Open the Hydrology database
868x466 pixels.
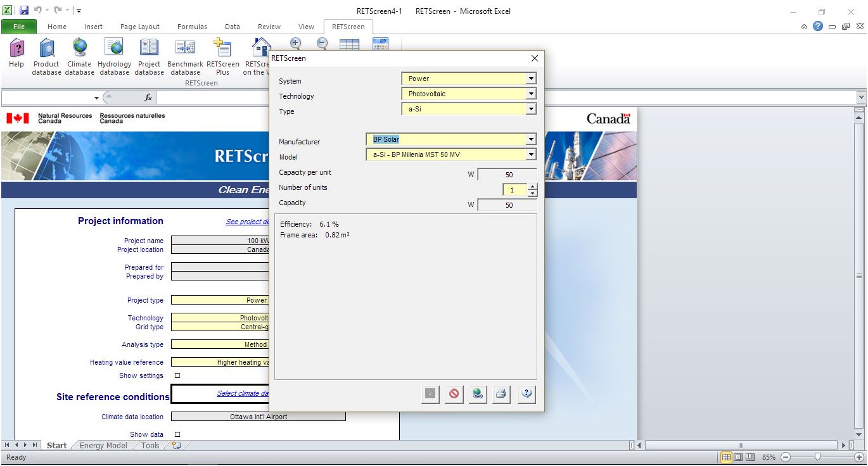(114, 56)
